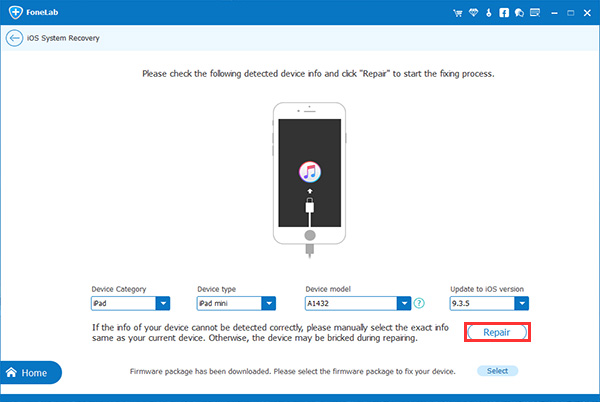Click the iTunes phone illustration
Viewport: 600px width, 402px height.
pyautogui.click(x=310, y=178)
